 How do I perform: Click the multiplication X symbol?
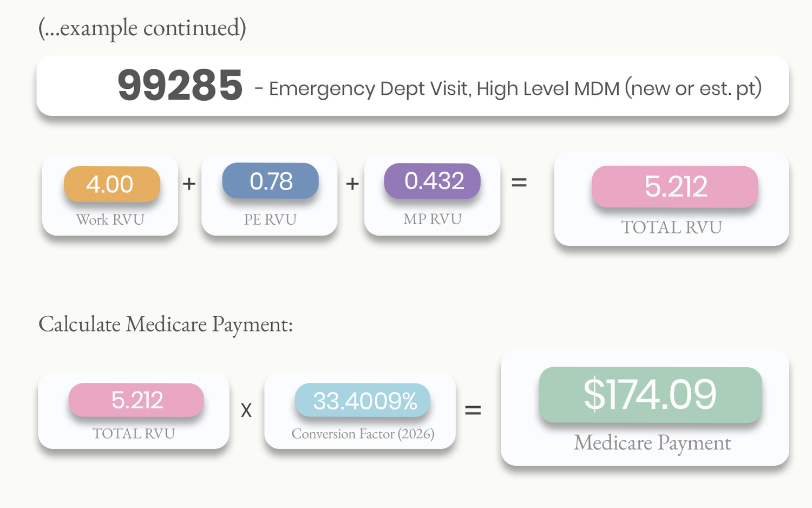246,411
